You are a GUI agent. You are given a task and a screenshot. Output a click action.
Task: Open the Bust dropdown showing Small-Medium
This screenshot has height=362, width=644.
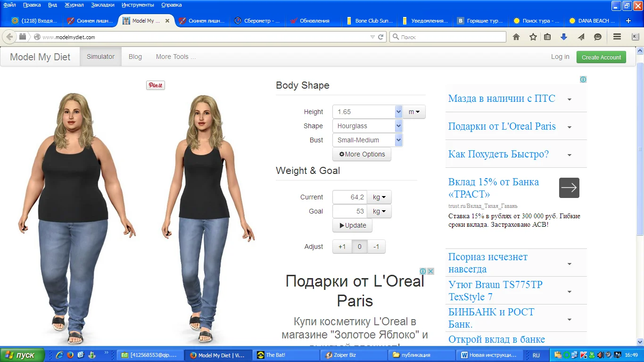(368, 140)
